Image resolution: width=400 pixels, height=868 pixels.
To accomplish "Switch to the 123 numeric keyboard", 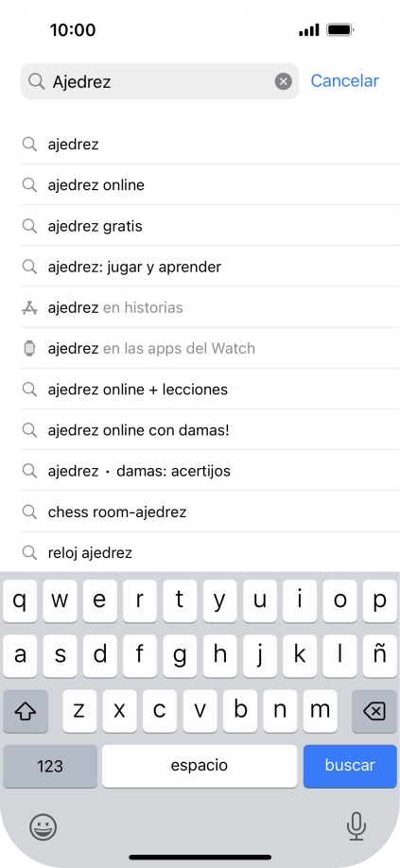I will pos(50,766).
